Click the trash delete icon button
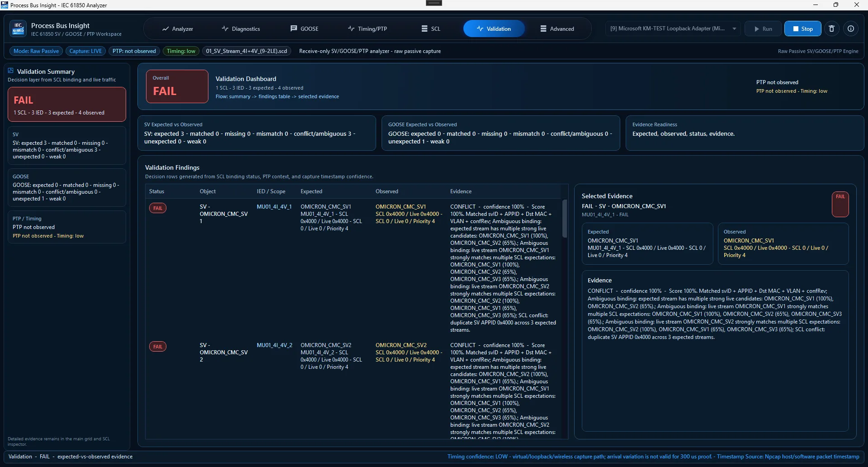The width and height of the screenshot is (868, 467). pos(831,29)
